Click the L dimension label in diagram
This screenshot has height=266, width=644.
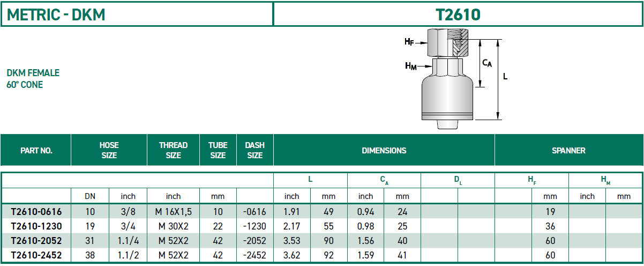click(x=505, y=77)
